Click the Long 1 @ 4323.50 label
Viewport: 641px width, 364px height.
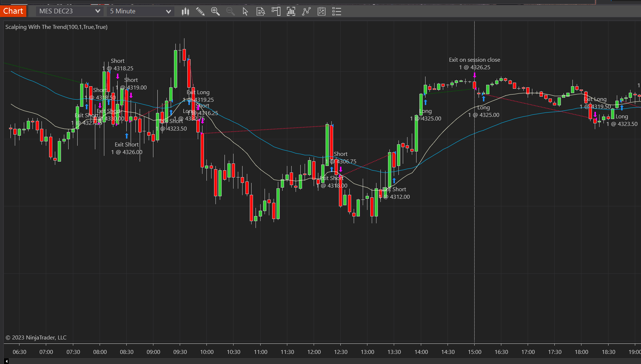point(622,120)
